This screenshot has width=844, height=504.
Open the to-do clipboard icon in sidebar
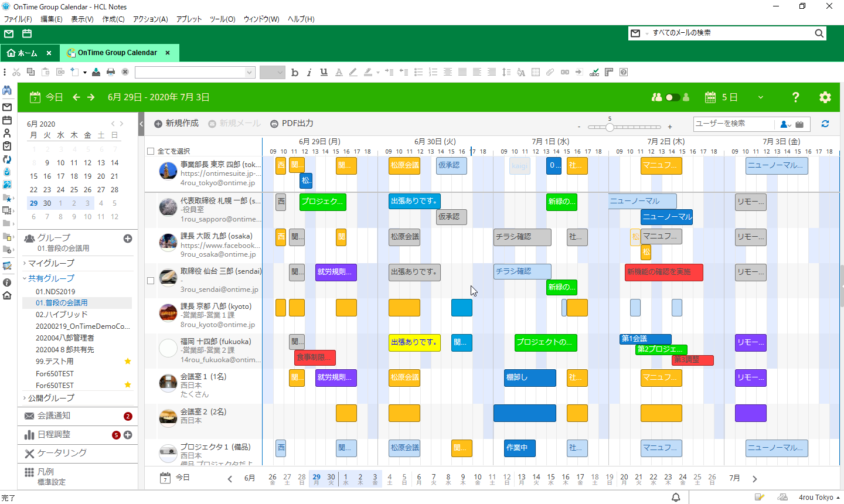pyautogui.click(x=7, y=146)
